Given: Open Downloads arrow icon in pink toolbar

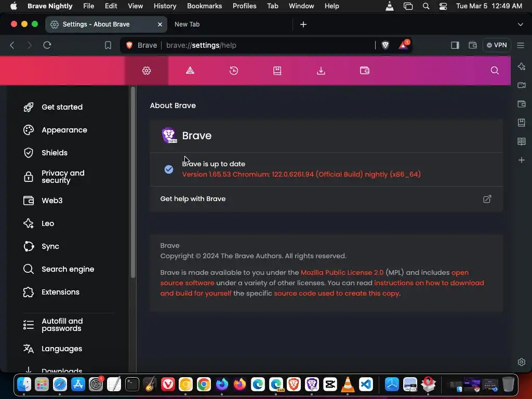Looking at the screenshot, I should coord(321,71).
